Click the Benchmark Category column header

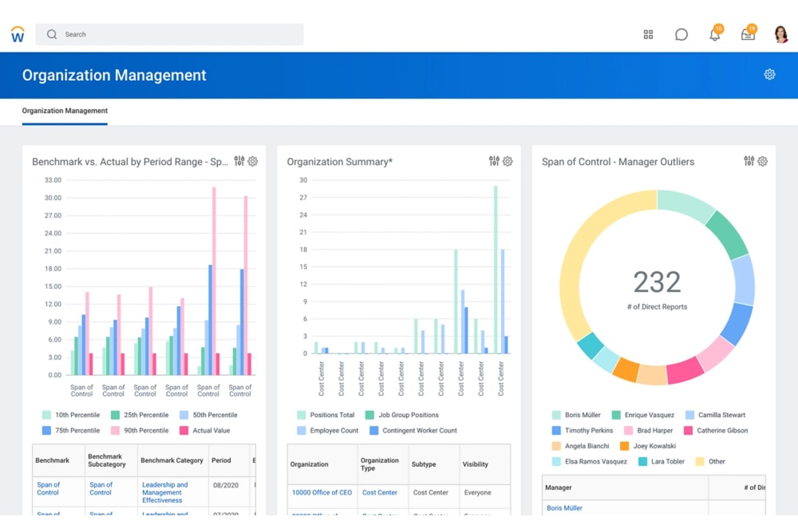tap(172, 461)
